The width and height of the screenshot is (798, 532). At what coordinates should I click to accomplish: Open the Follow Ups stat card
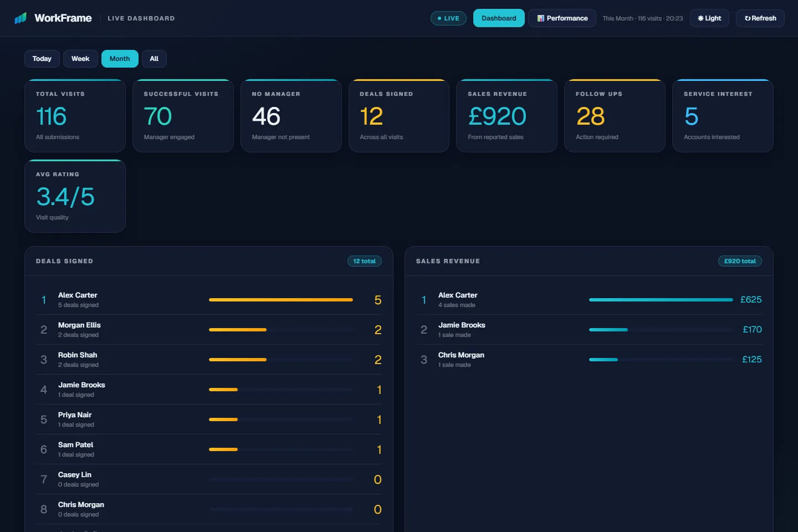(615, 116)
